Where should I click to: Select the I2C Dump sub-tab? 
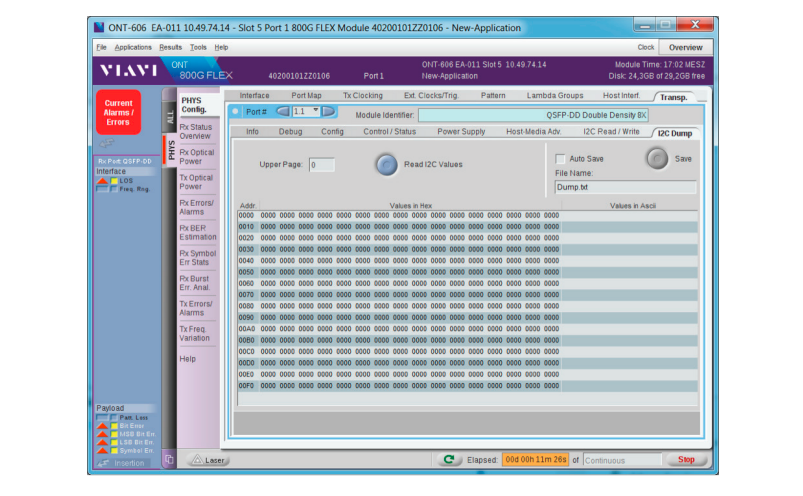(x=675, y=133)
